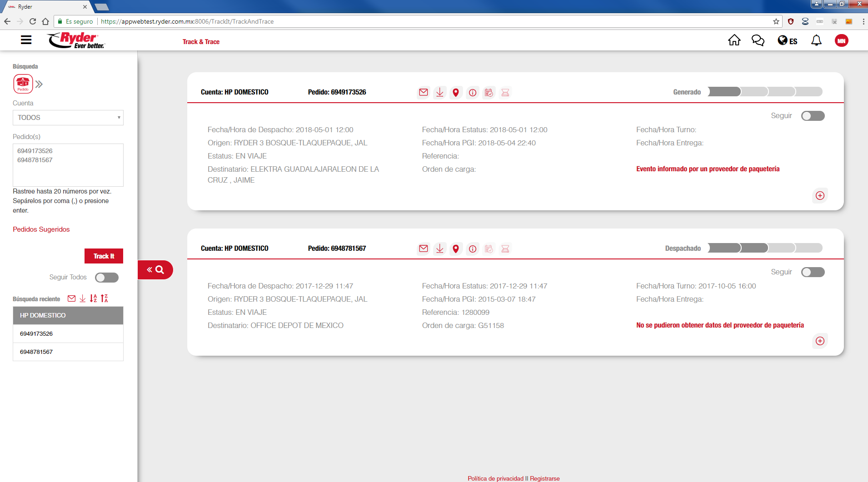The image size is (868, 482).
Task: Open the Pedidos Sugeridos link
Action: [x=41, y=229]
